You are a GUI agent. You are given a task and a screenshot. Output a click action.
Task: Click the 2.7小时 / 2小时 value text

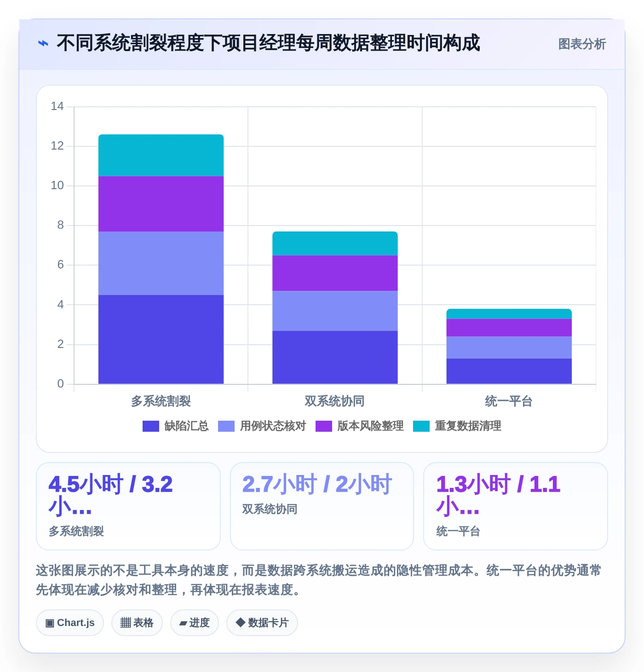[x=317, y=484]
